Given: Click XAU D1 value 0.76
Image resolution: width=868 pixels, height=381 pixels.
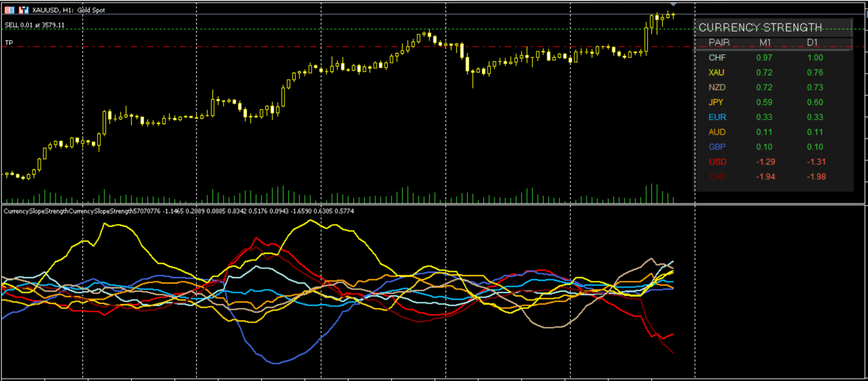Looking at the screenshot, I should tap(815, 73).
